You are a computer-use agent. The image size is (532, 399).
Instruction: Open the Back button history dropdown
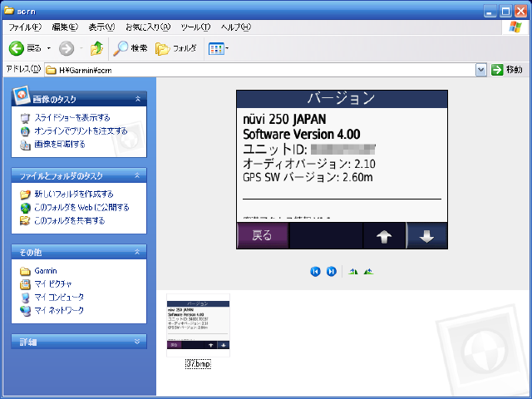[x=49, y=48]
